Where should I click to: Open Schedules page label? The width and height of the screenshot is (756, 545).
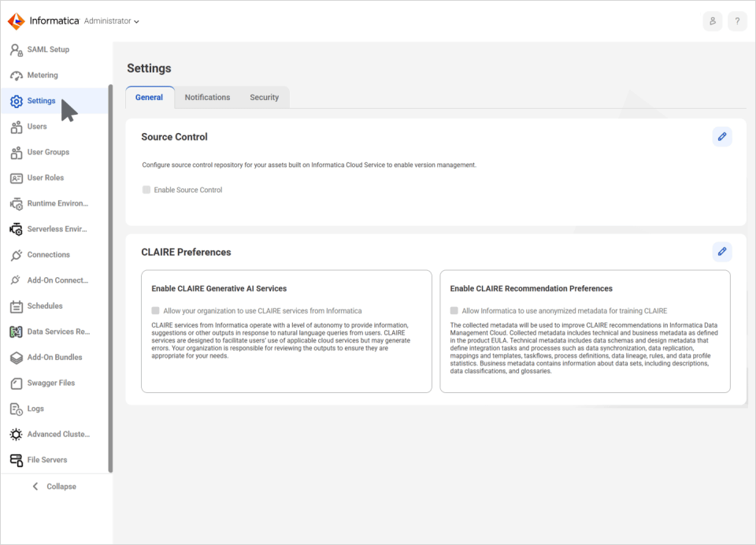click(45, 306)
